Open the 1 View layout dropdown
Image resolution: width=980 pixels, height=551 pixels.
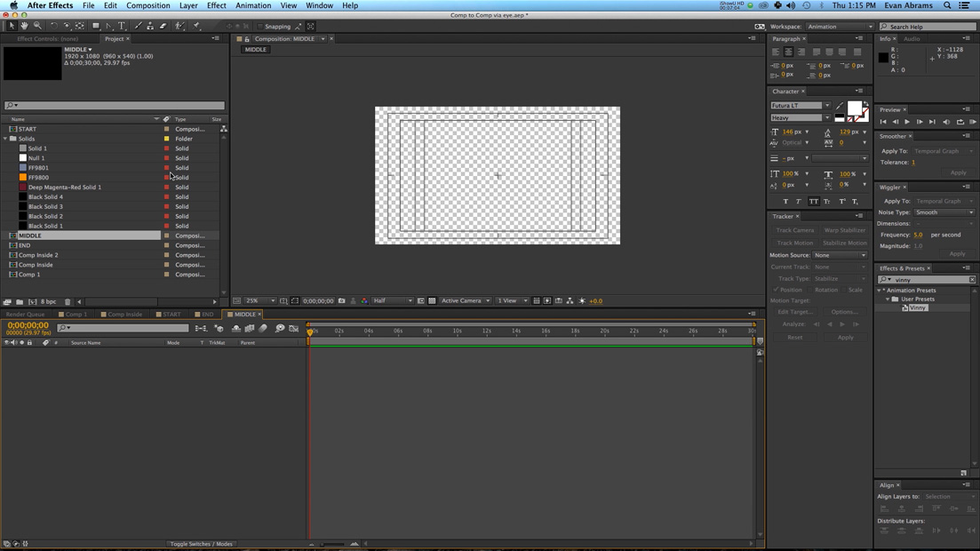point(513,301)
